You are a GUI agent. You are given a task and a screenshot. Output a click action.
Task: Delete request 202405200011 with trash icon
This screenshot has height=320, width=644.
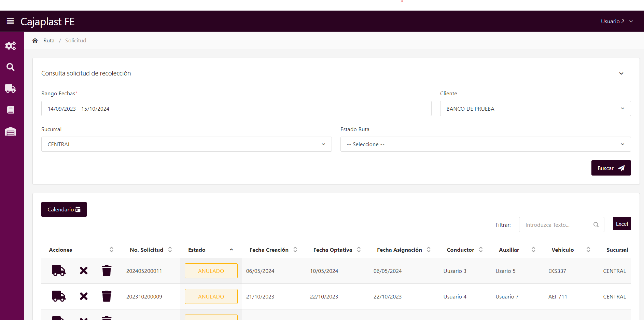click(107, 271)
